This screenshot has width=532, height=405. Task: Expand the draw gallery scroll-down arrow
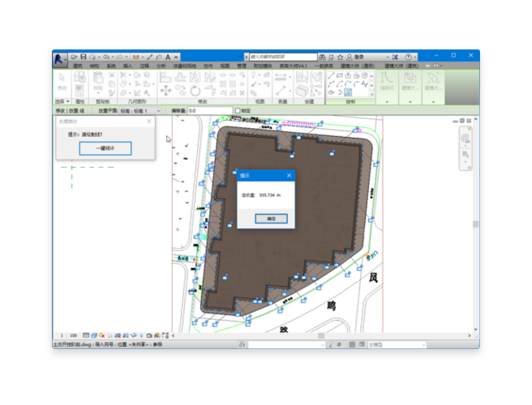point(372,85)
